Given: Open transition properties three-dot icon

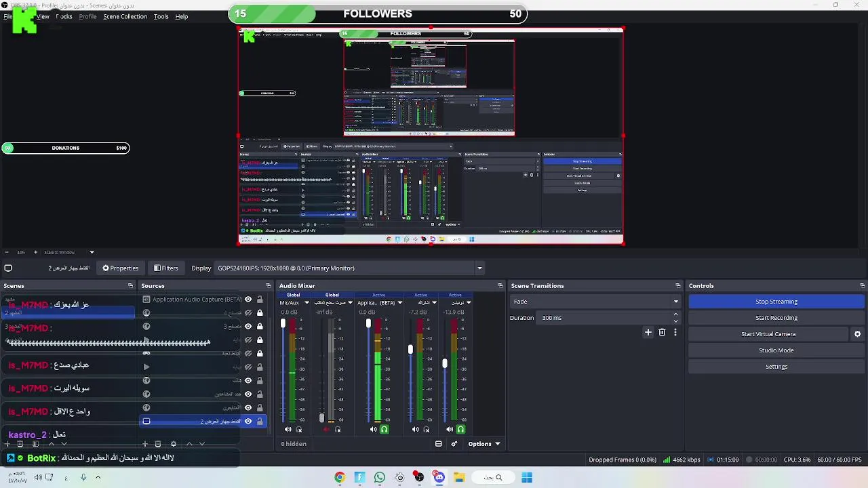Looking at the screenshot, I should pos(675,332).
